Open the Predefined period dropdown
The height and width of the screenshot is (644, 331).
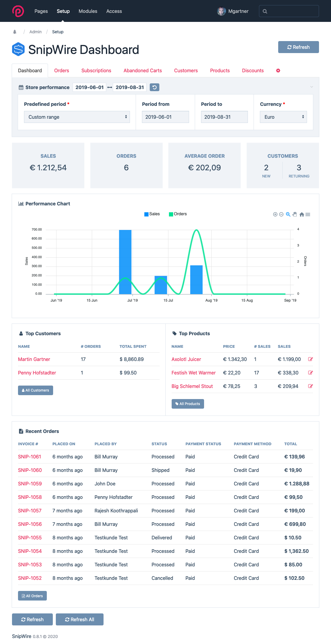click(x=77, y=117)
